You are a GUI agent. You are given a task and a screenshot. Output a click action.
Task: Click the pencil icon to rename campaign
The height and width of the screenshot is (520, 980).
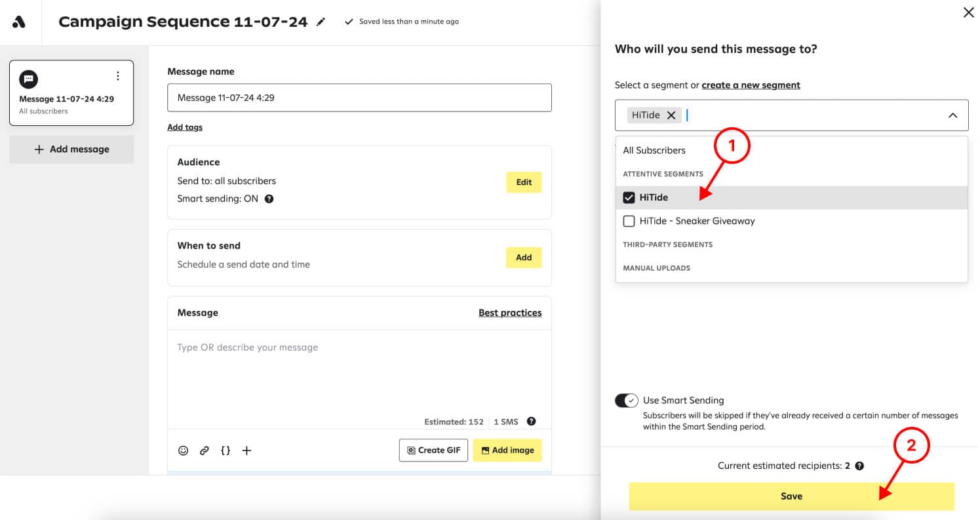[x=321, y=22]
